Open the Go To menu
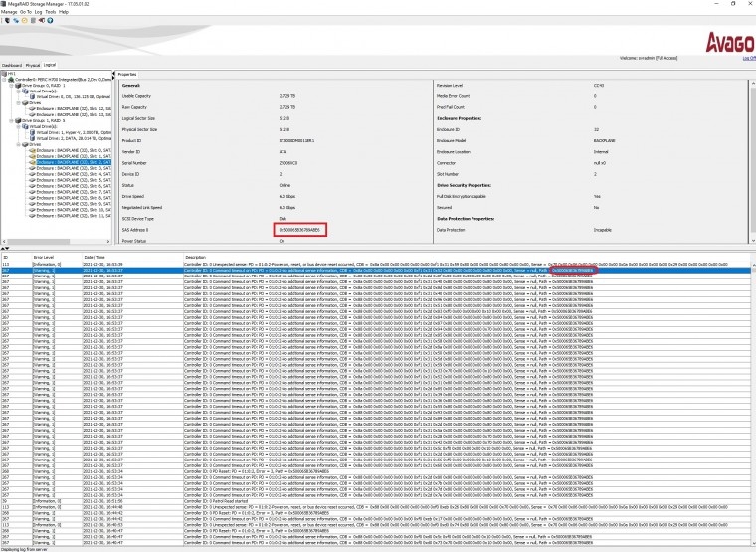The image size is (756, 552). [x=26, y=12]
